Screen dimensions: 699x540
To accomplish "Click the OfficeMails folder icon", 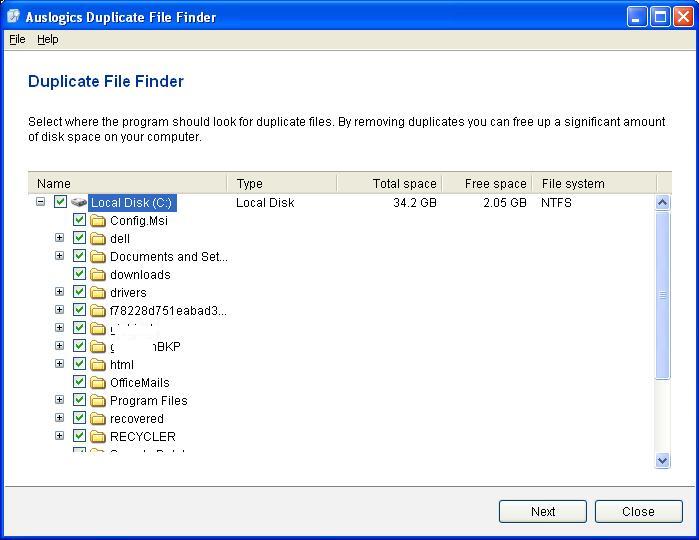I will coord(98,383).
